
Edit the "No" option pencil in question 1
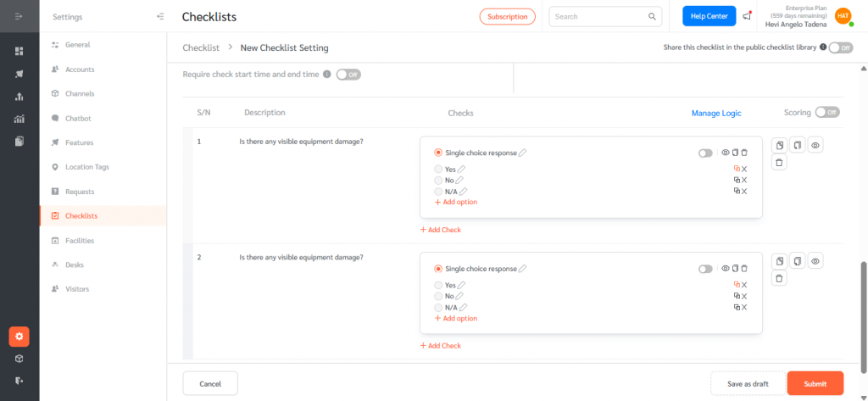tap(460, 180)
